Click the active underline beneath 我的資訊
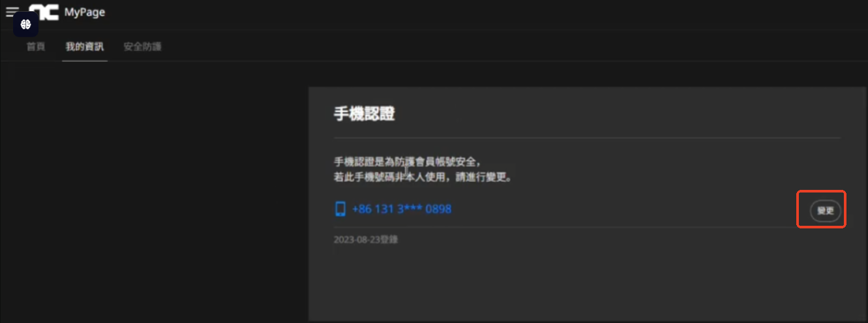 coord(84,61)
